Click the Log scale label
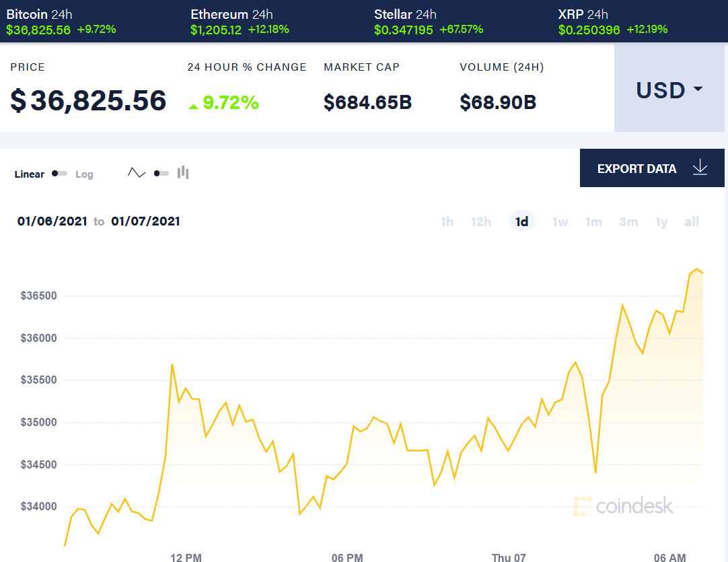This screenshot has width=728, height=562. (84, 174)
